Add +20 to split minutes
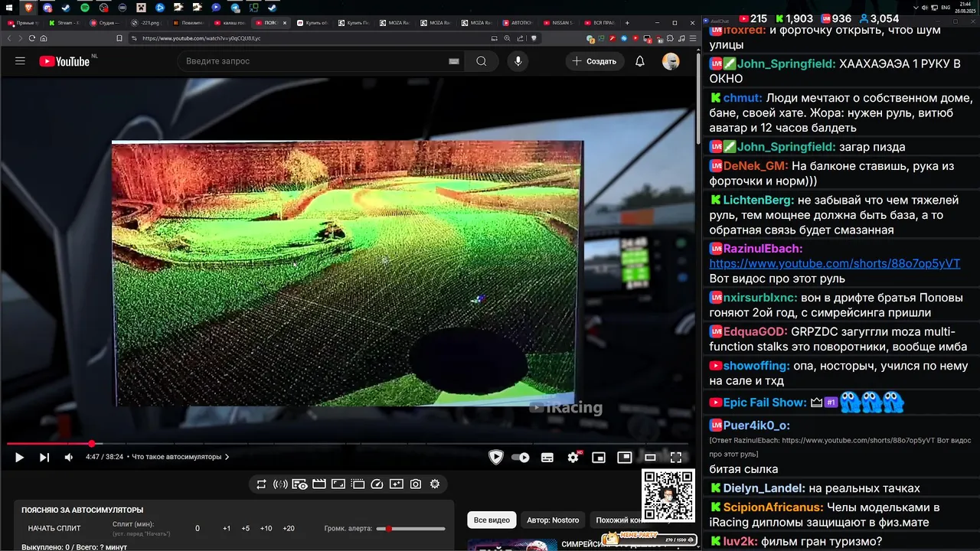Image resolution: width=980 pixels, height=551 pixels. [x=289, y=528]
